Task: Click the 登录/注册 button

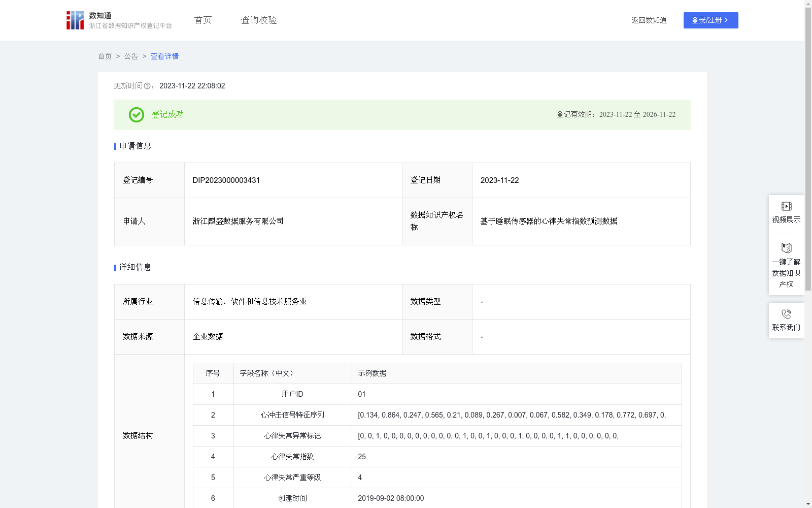Action: pos(710,20)
